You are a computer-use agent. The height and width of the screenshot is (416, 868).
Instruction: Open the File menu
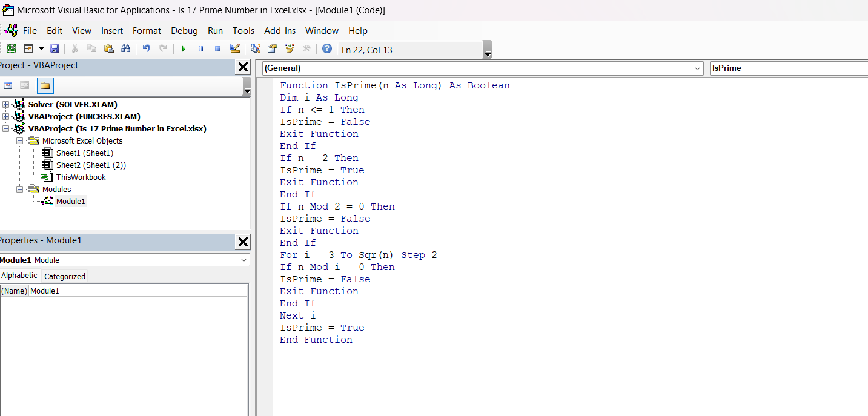click(30, 30)
